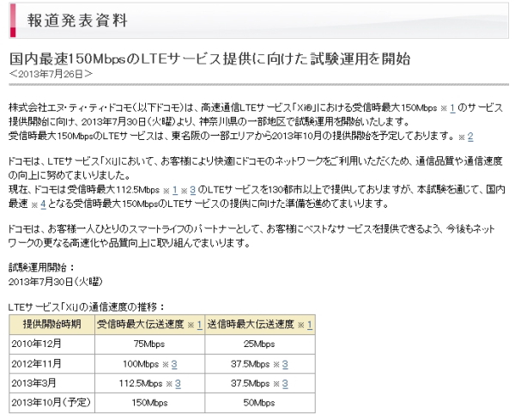Screen dimensions: 515x420
Task: Select the 提供開始時期 table header cell
Action: pos(51,325)
